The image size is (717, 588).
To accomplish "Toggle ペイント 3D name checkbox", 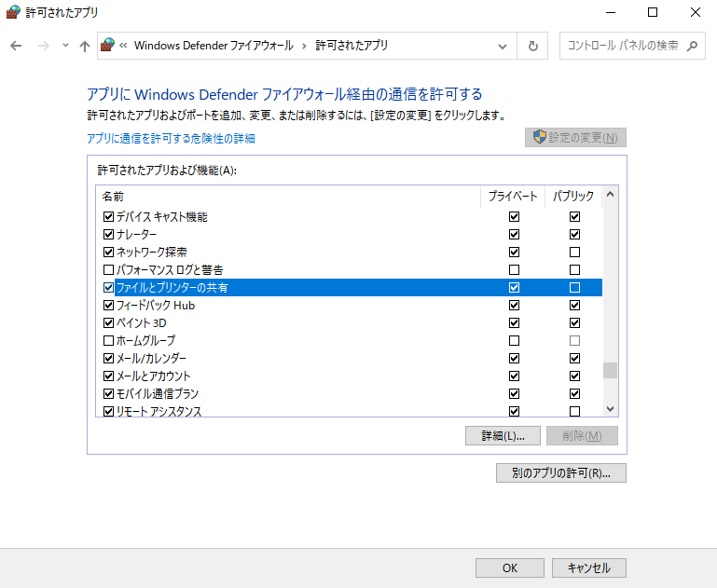I will point(108,323).
